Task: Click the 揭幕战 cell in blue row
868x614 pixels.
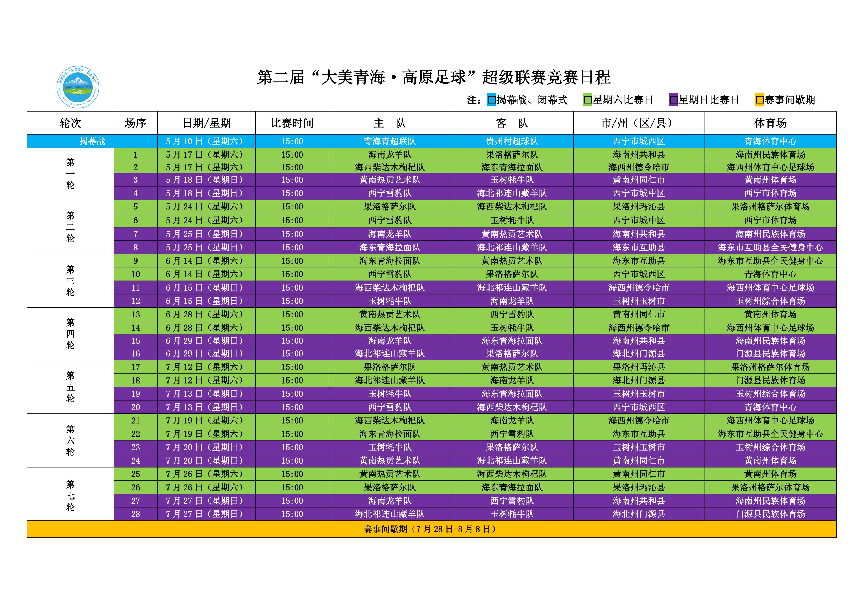Action: coord(92,141)
